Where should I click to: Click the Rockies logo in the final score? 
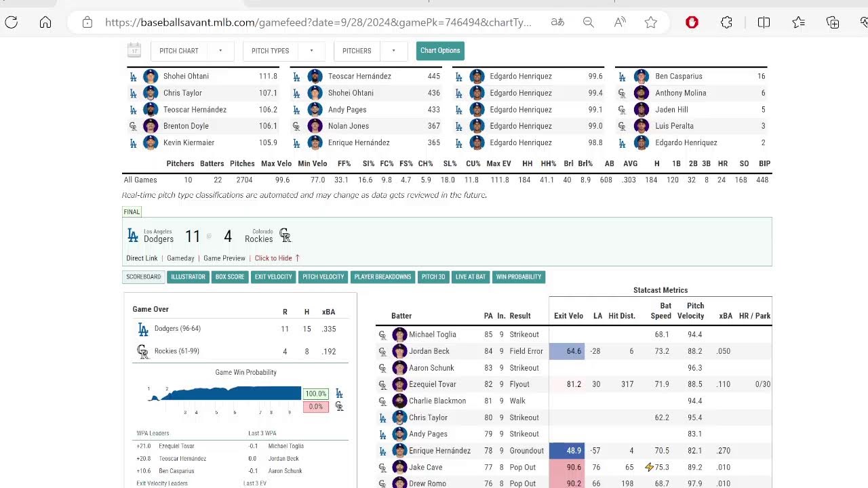[285, 236]
